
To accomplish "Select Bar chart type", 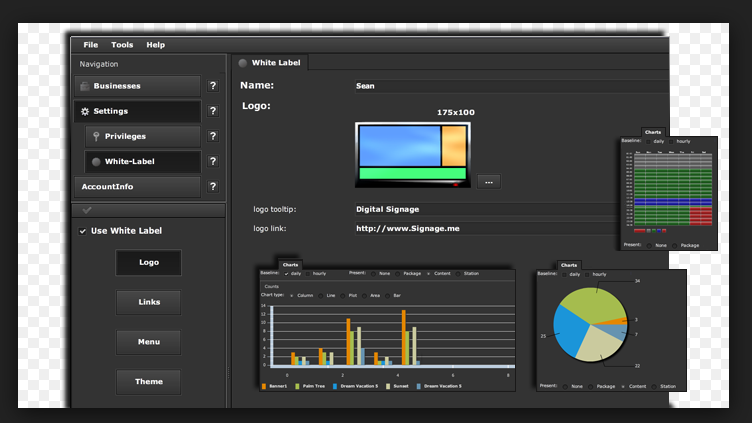I will pyautogui.click(x=388, y=296).
